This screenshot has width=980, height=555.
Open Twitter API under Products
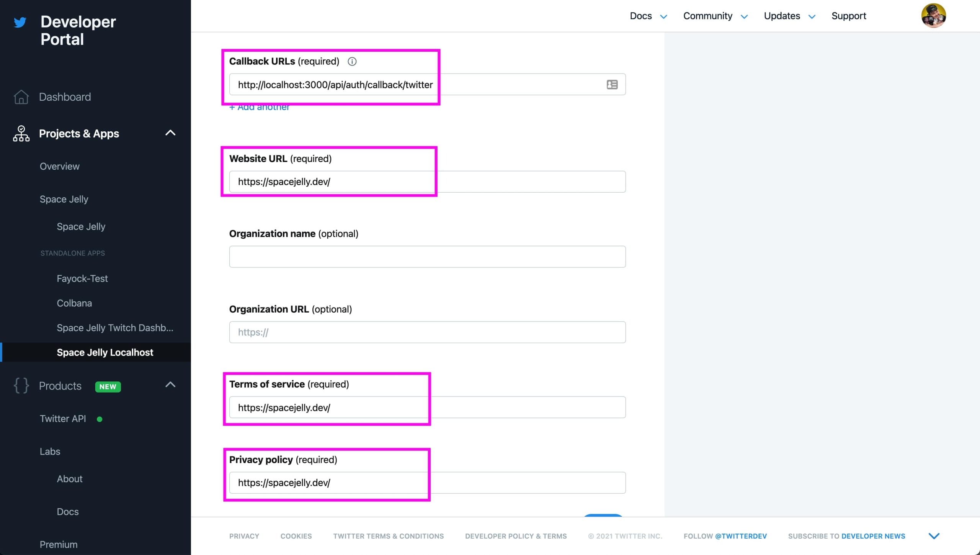[63, 419]
